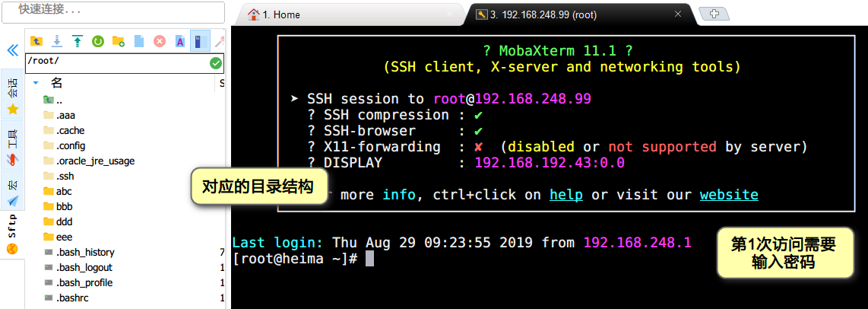
Task: Toggle the follow terminal folder button
Action: click(x=200, y=40)
